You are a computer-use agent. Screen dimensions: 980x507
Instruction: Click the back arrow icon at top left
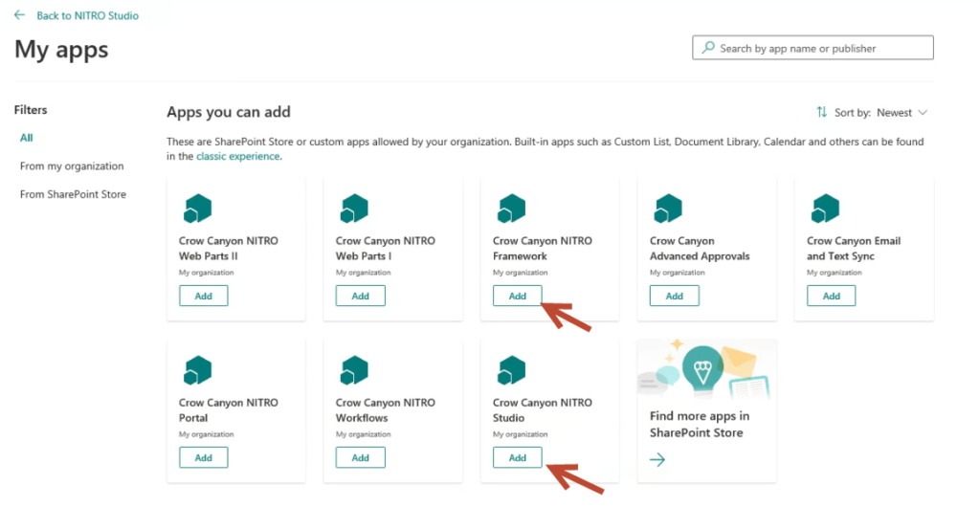tap(20, 15)
